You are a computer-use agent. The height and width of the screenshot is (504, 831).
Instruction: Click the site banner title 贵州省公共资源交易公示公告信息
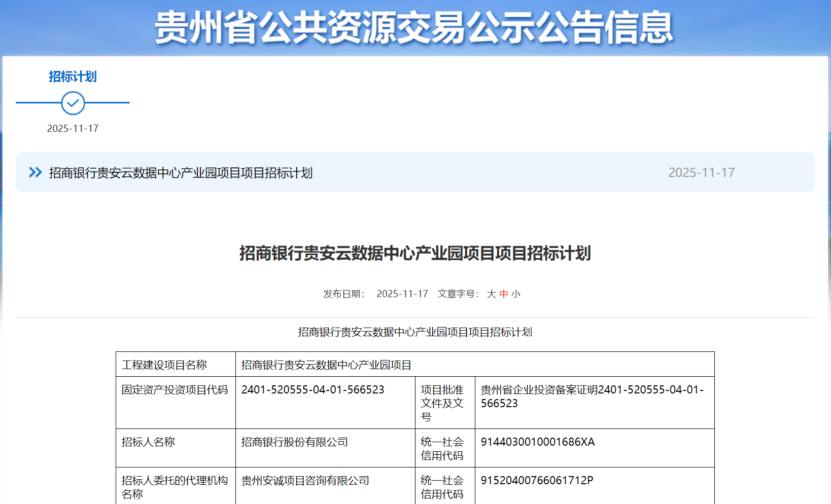point(414,27)
